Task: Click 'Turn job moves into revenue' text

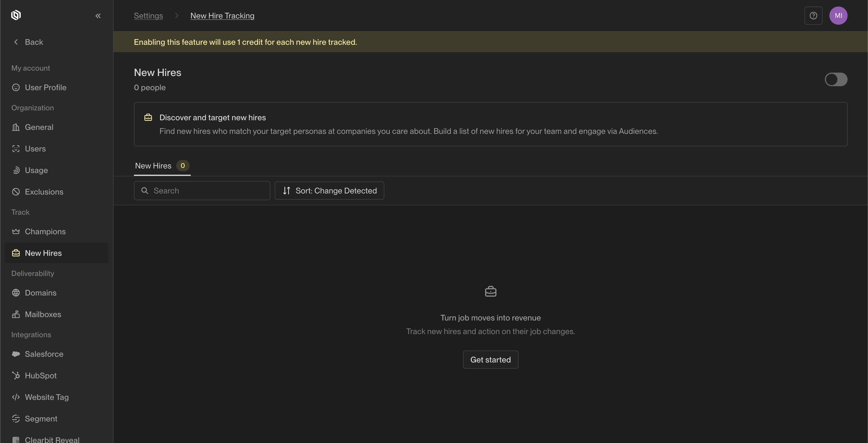Action: 490,318
